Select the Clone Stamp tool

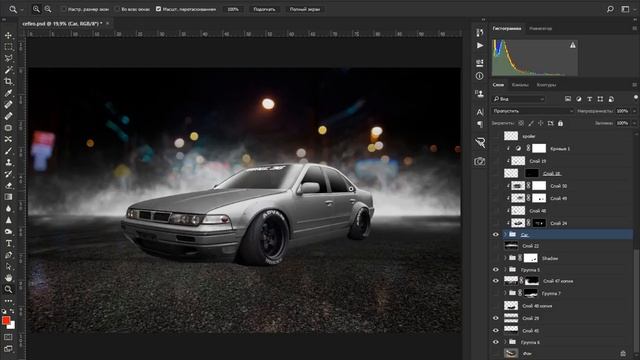pyautogui.click(x=8, y=162)
